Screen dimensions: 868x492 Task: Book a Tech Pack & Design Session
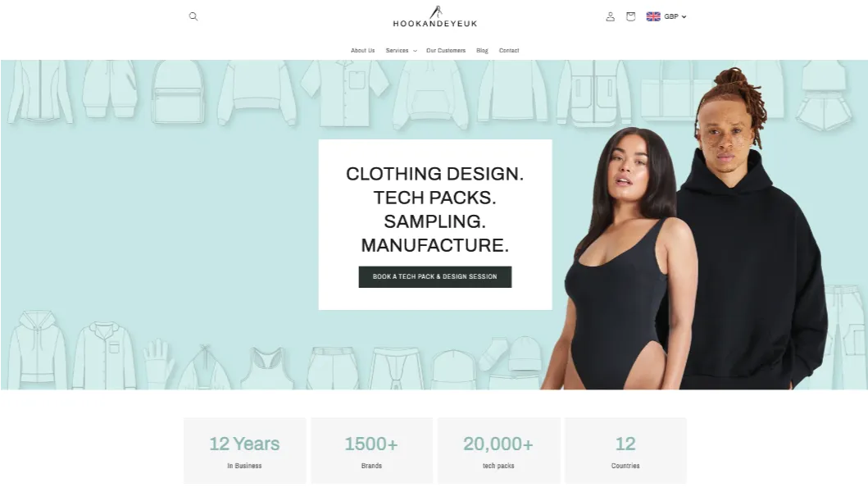click(435, 276)
